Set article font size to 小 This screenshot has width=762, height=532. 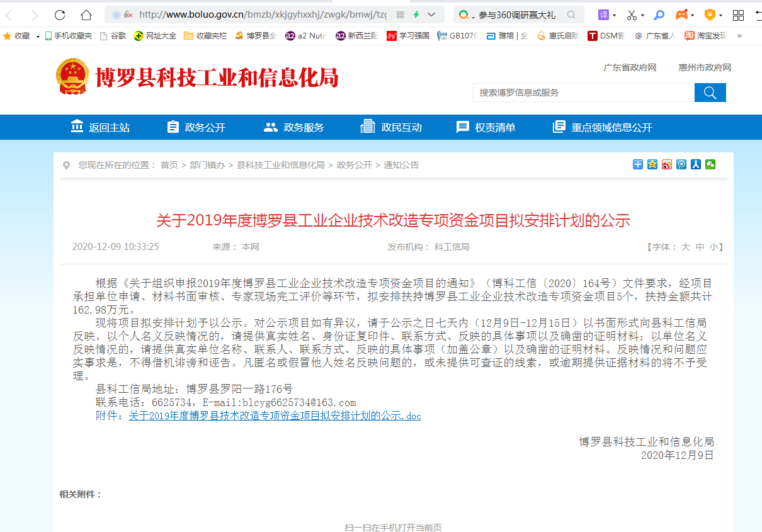click(x=714, y=247)
